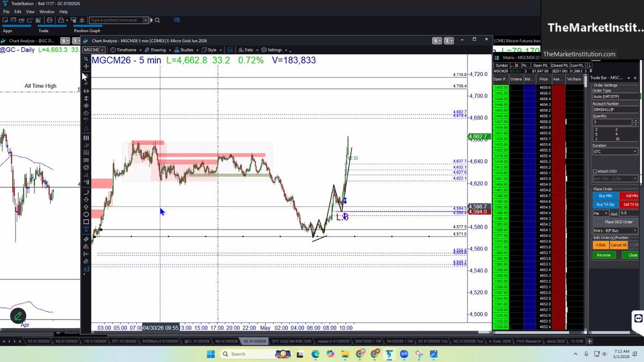Select the pointer tool in drawing sidebar

(x=86, y=58)
